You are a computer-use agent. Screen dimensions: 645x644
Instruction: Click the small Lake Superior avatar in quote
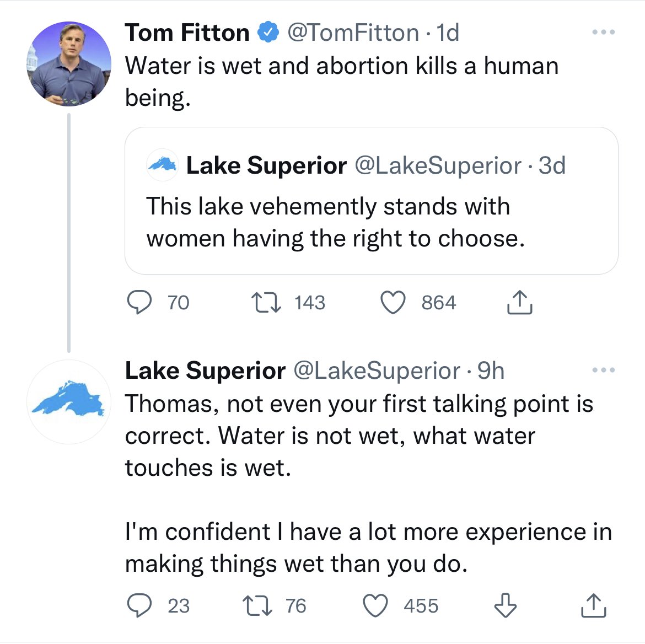[162, 165]
